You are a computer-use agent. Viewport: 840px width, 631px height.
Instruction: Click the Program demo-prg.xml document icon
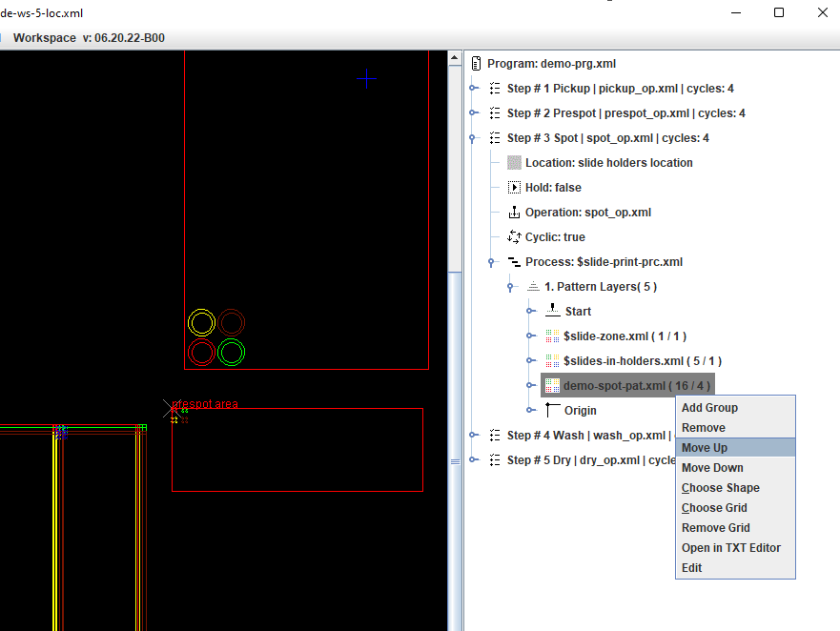click(476, 64)
